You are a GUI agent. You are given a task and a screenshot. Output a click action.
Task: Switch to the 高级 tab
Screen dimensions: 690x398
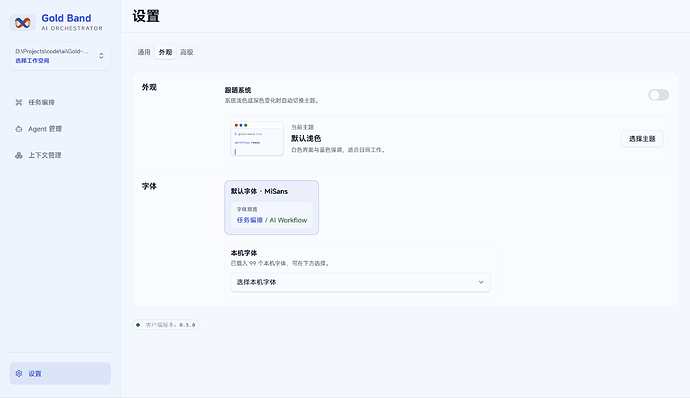(187, 52)
